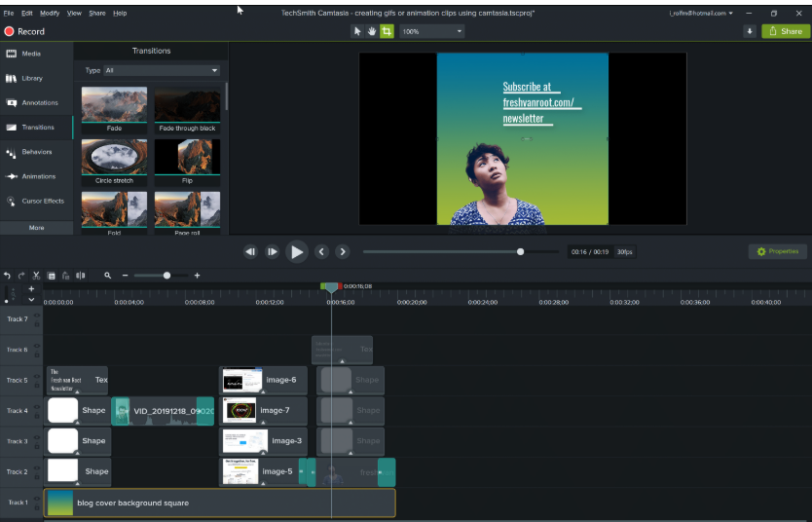Add a new track with plus button
This screenshot has height=522, width=812.
click(x=31, y=288)
